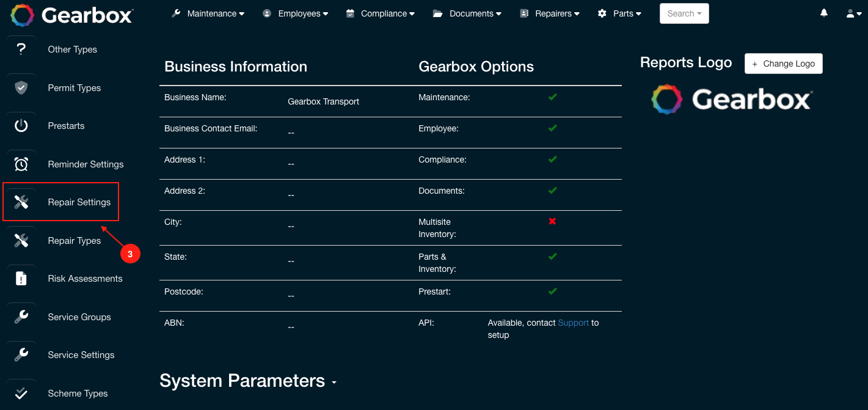Click the Prestart green checkmark
868x410 pixels.
552,291
